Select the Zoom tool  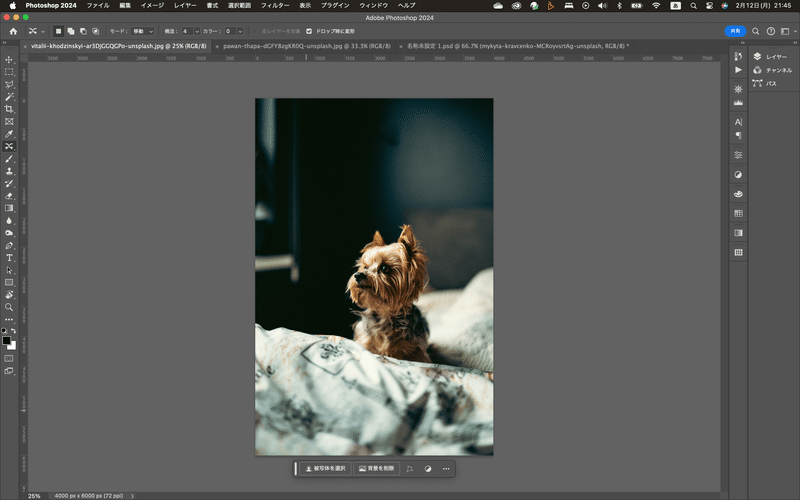[9, 307]
